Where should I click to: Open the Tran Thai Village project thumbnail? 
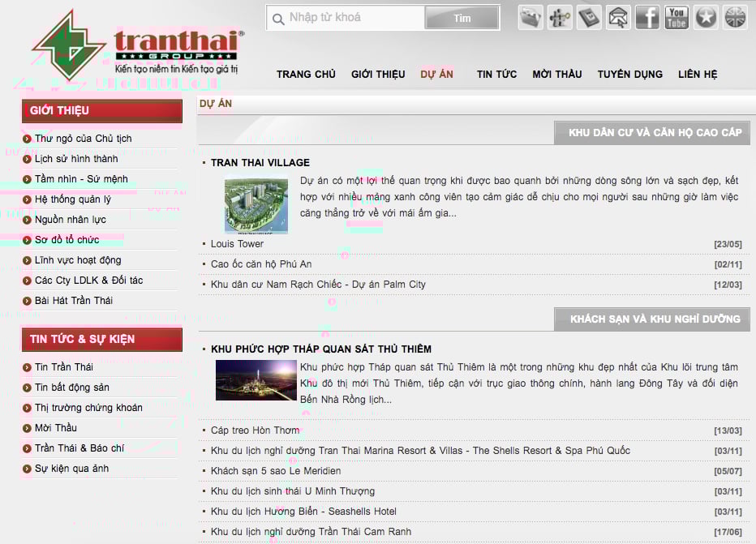[x=256, y=203]
